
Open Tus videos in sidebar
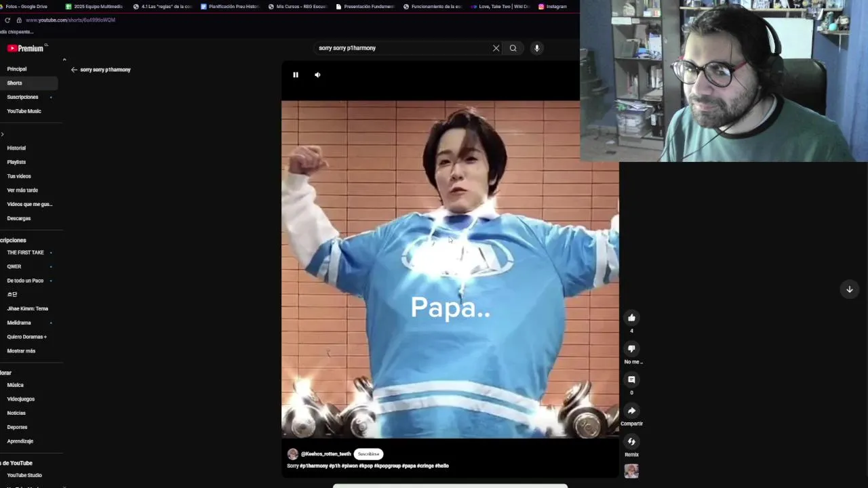click(19, 176)
